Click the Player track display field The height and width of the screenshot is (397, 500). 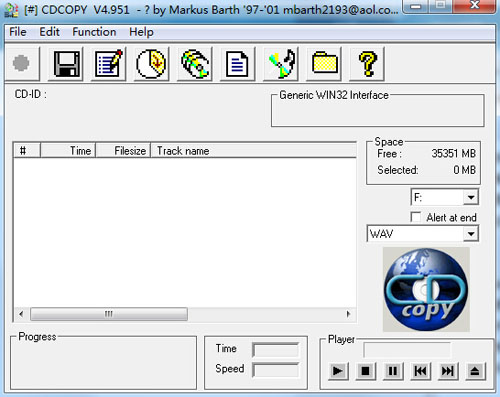(407, 350)
